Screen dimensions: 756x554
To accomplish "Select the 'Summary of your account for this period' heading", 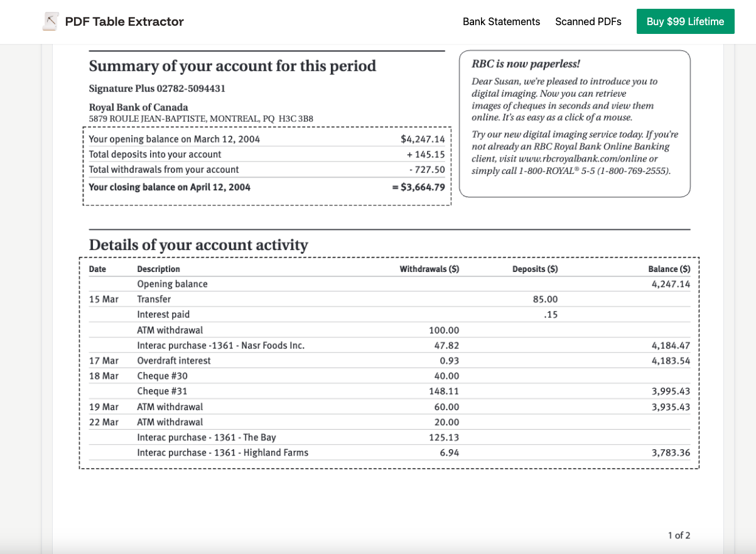I will 232,66.
